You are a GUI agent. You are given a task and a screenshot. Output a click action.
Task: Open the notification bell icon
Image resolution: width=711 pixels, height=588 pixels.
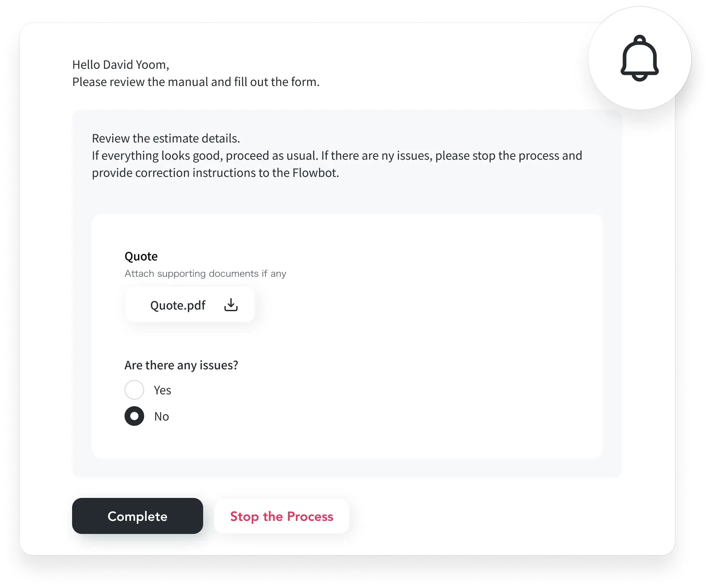pos(639,58)
